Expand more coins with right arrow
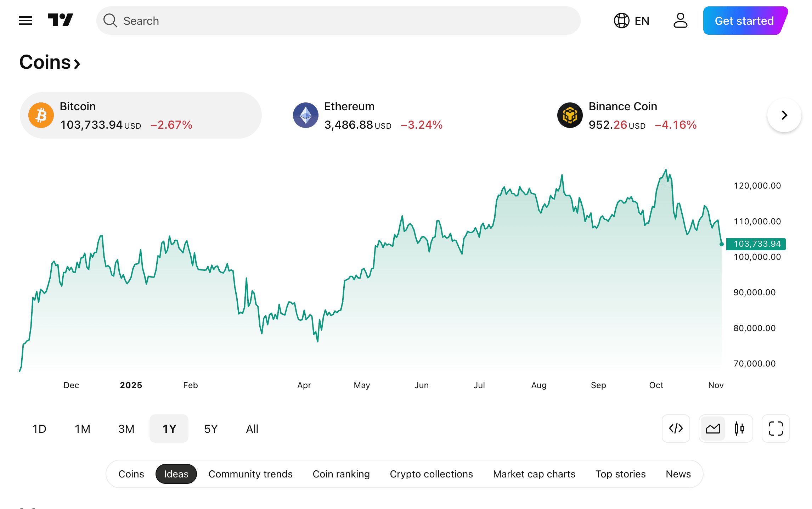Screen dimensions: 812x509 (784, 115)
